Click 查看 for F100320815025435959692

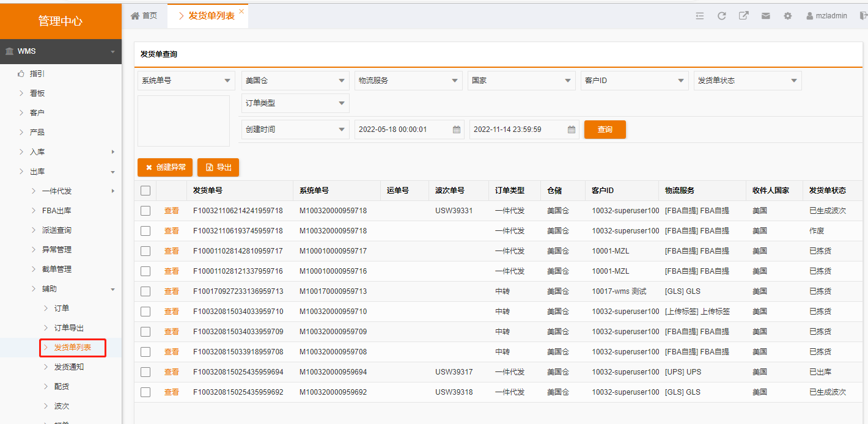[172, 392]
